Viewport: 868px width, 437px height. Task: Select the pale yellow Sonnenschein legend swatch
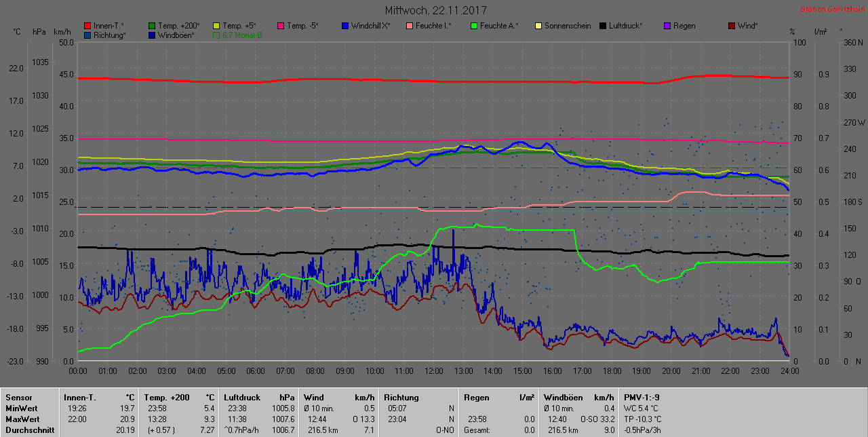pos(538,26)
